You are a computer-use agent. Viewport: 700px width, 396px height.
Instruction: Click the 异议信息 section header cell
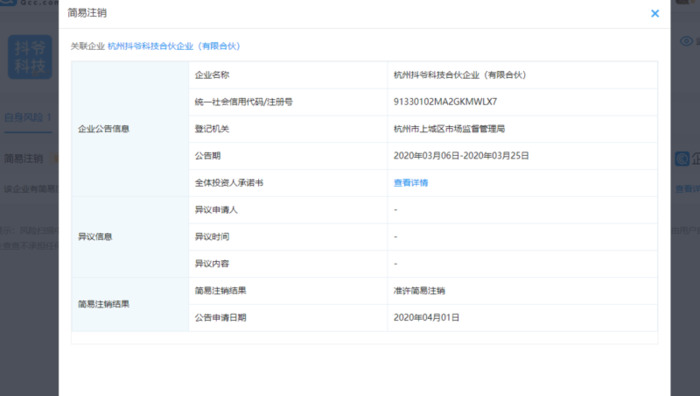click(130, 237)
